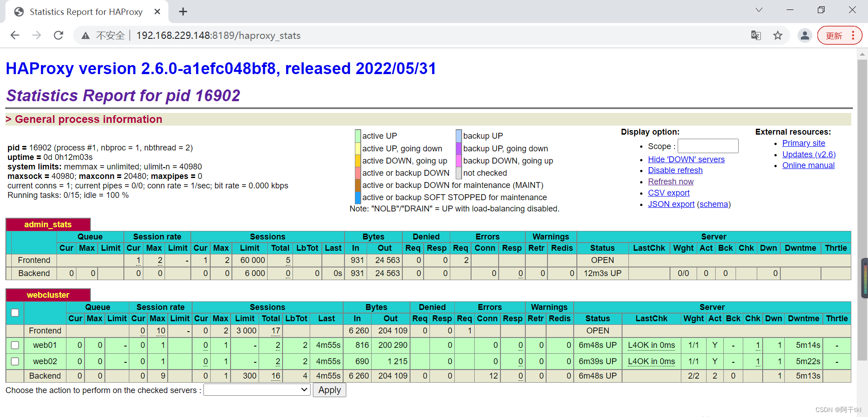Click the admin_stats proxy title
The image size is (868, 417).
(48, 225)
